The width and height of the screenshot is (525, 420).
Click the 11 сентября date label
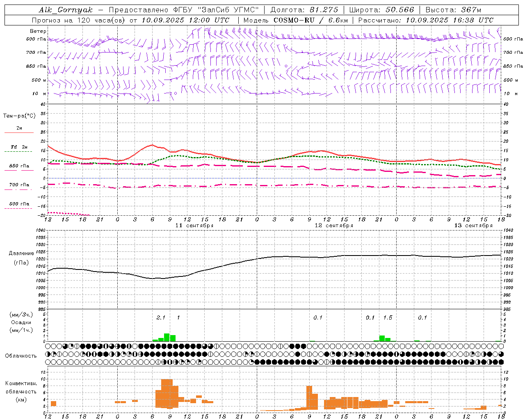pos(194,226)
